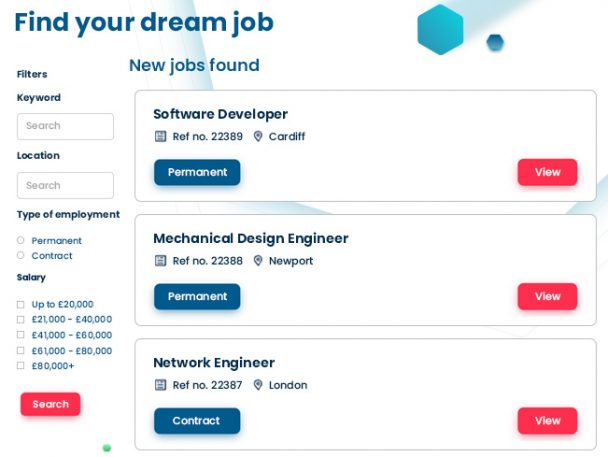Focus the Keyword search input field

65,126
